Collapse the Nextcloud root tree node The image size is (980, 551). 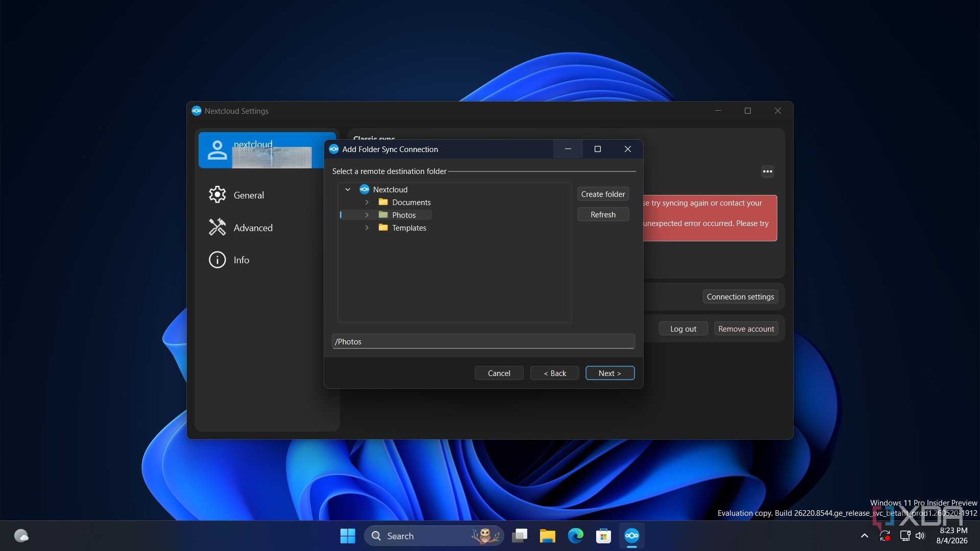pyautogui.click(x=348, y=189)
